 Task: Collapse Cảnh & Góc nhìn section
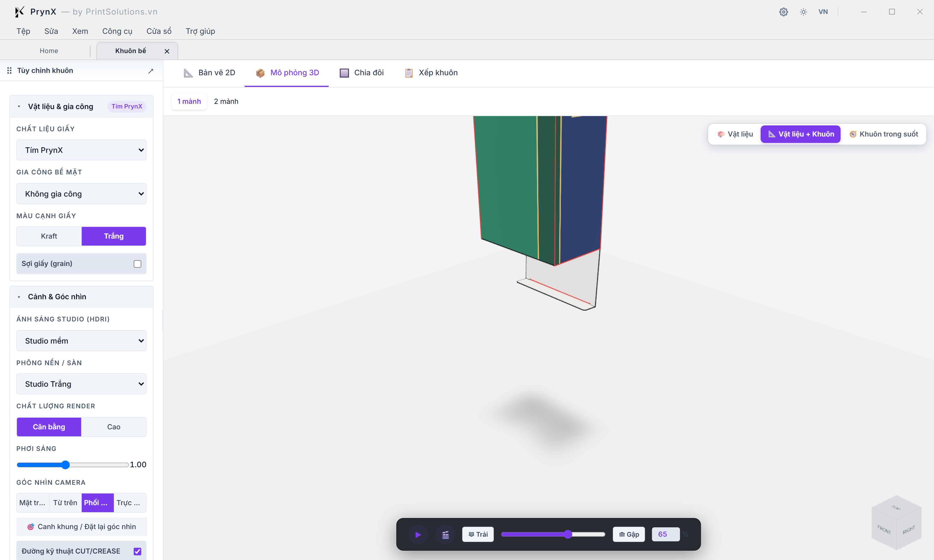pos(81,297)
